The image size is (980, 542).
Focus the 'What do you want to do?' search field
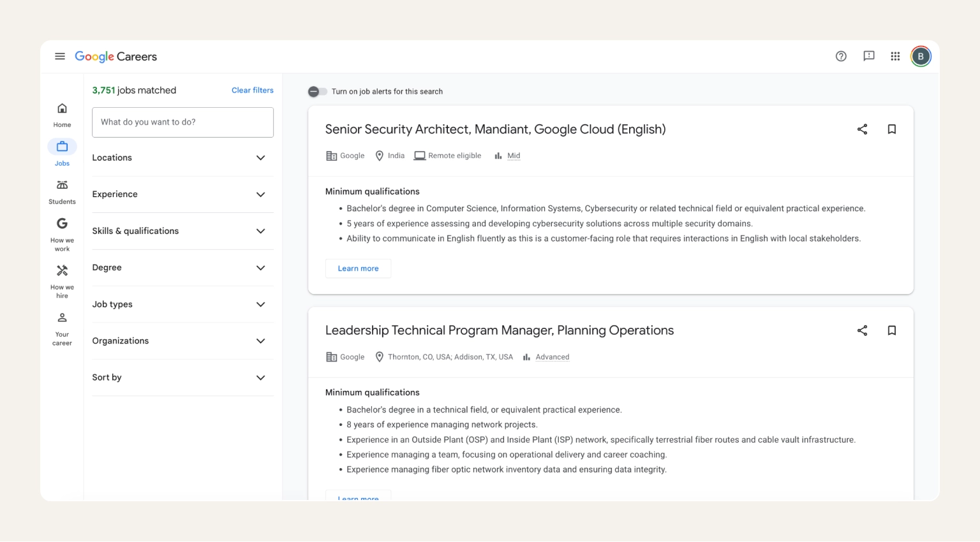(x=182, y=122)
